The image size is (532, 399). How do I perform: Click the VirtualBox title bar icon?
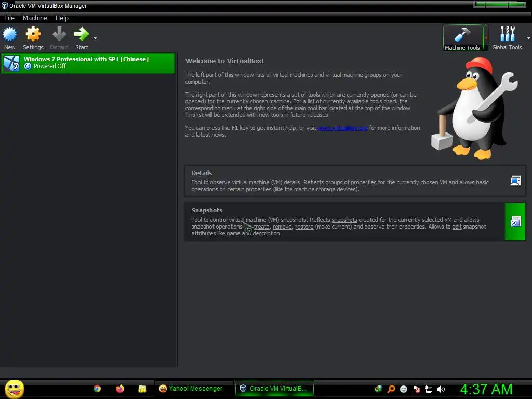tap(4, 5)
